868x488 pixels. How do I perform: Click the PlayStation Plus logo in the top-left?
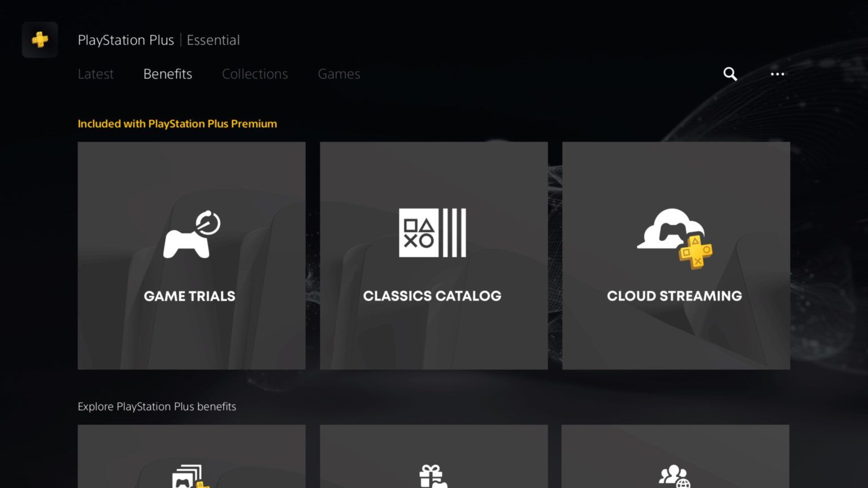click(x=40, y=40)
